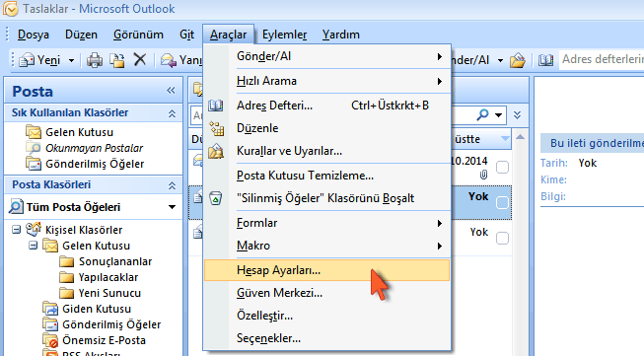Collapse the Kişisel Klasörler tree node
The image size is (644, 356).
pyautogui.click(x=16, y=229)
